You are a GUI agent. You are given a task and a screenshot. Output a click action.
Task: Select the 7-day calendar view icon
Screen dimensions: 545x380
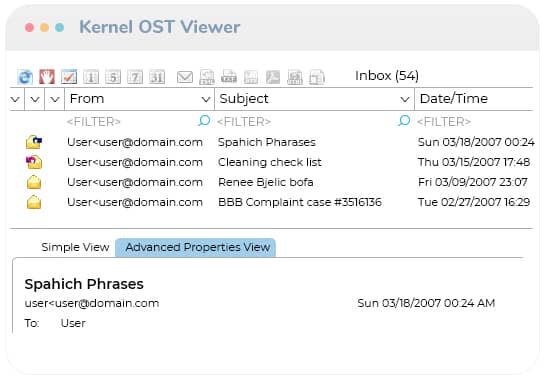[135, 77]
